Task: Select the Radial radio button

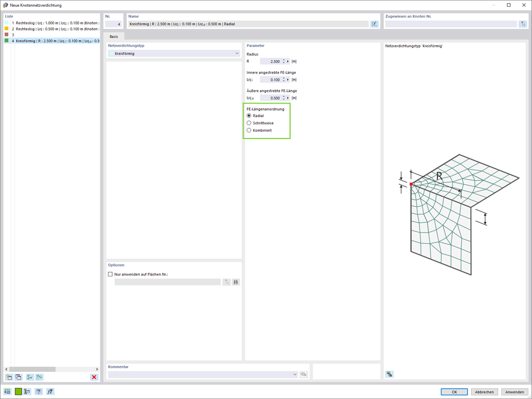Action: (249, 116)
